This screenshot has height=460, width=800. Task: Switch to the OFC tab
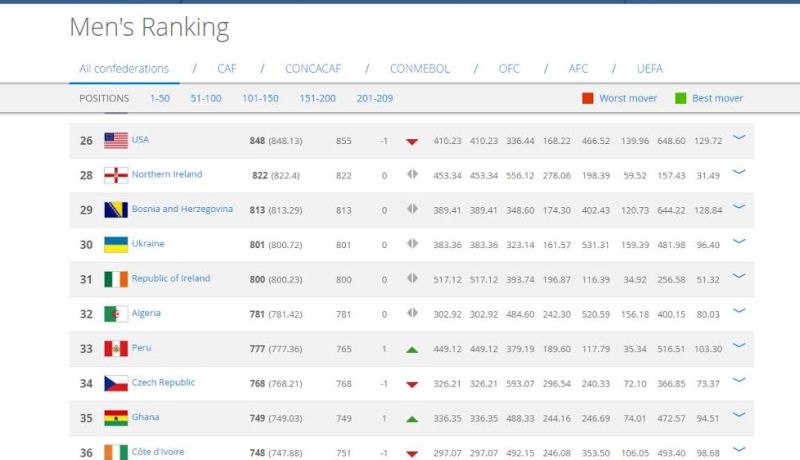509,69
